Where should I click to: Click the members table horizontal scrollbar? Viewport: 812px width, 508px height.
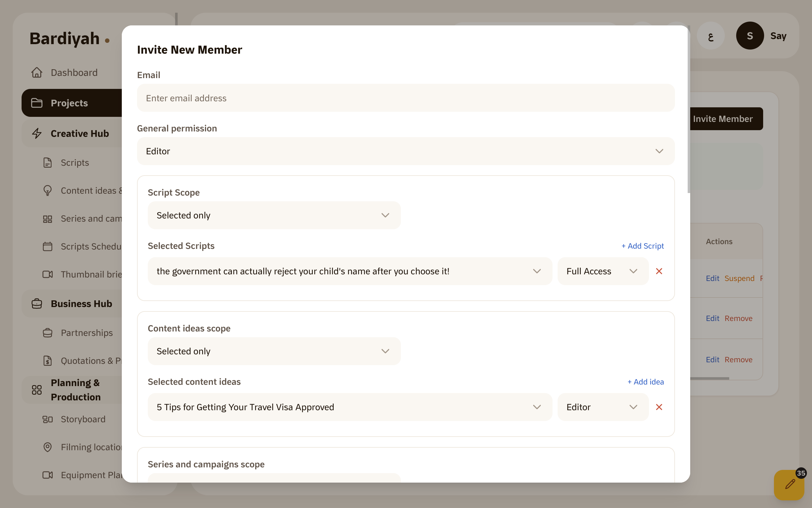710,378
